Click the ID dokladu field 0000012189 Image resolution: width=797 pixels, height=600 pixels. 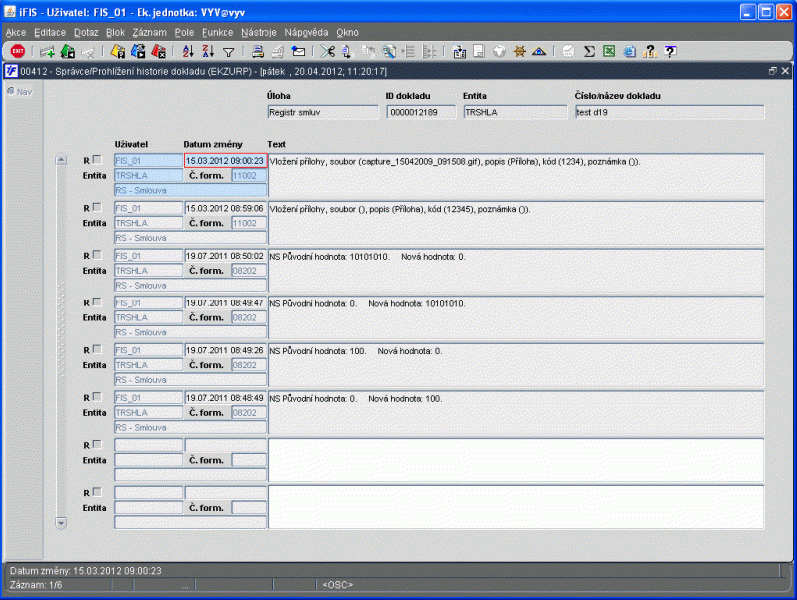[x=421, y=112]
